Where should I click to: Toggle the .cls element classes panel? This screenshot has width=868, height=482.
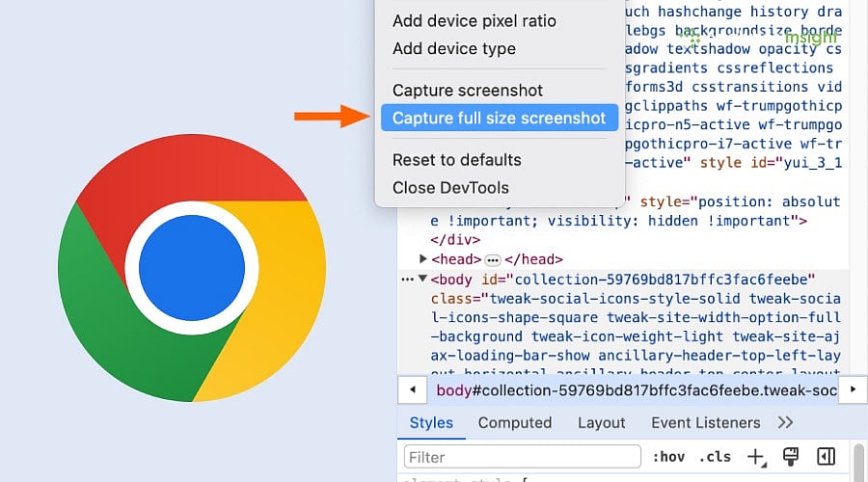click(715, 457)
